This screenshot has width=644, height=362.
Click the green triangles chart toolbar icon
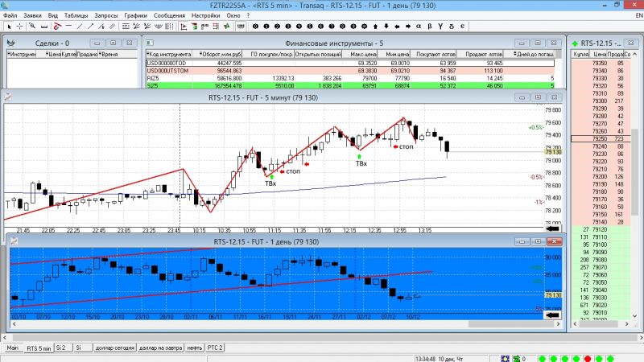click(x=226, y=27)
